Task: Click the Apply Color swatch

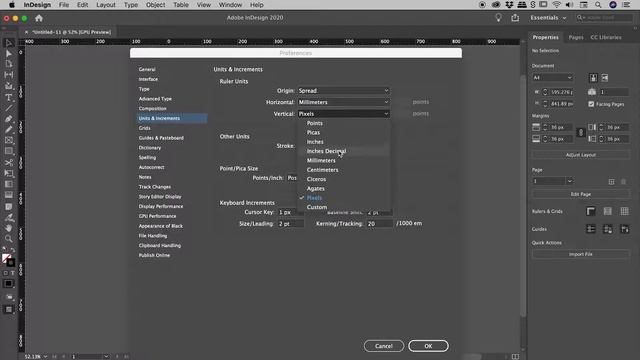Action: point(9,284)
